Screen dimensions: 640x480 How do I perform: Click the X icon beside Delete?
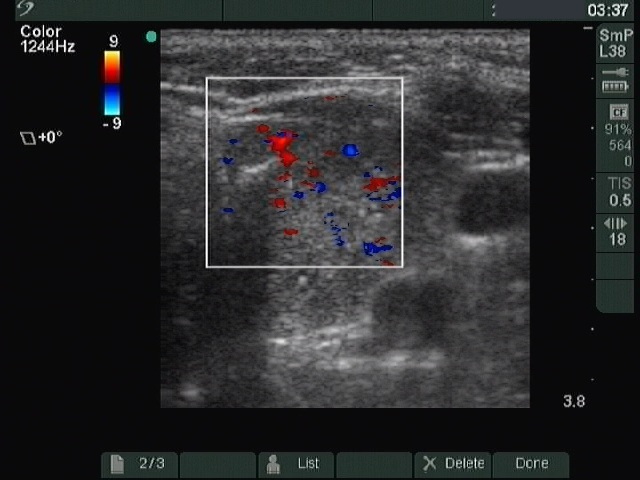click(429, 464)
